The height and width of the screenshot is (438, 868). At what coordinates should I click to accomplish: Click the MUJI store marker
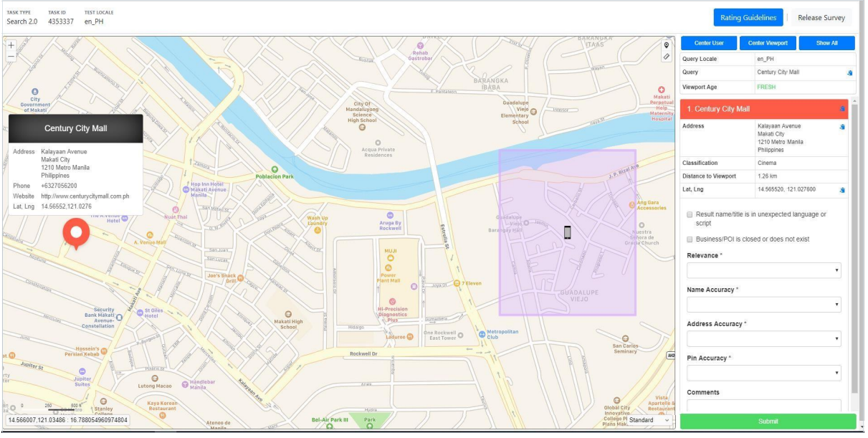click(x=390, y=258)
